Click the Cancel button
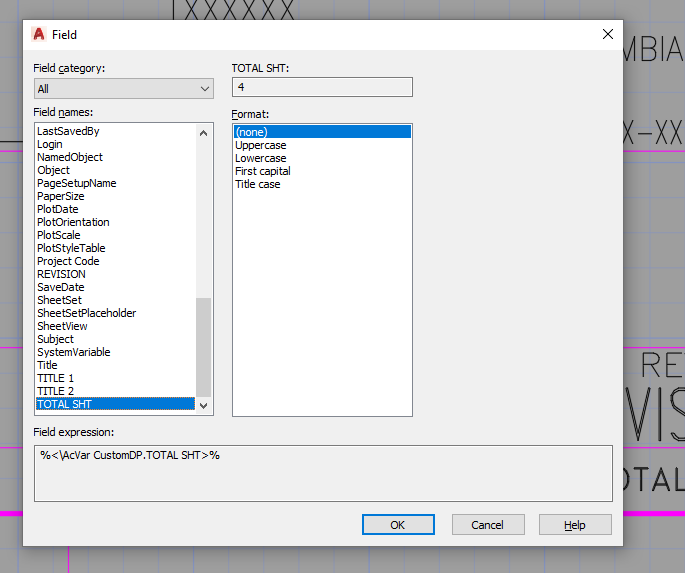The width and height of the screenshot is (685, 573). tap(488, 525)
